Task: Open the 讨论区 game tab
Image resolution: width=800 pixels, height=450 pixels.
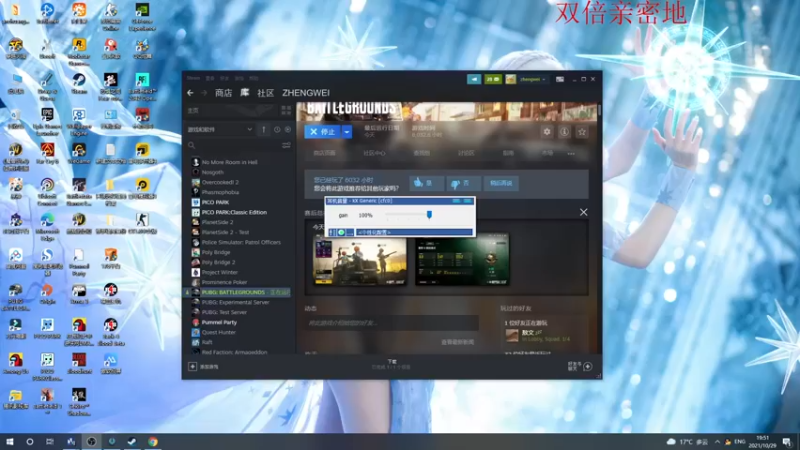Action: [466, 153]
